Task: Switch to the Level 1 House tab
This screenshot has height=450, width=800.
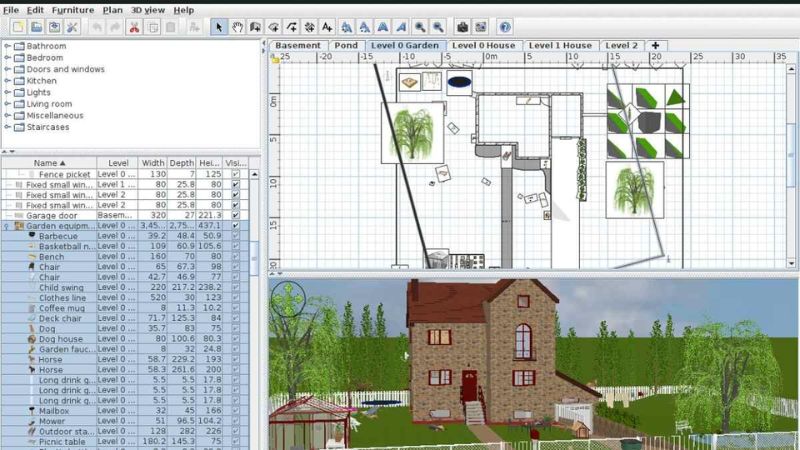Action: tap(559, 45)
